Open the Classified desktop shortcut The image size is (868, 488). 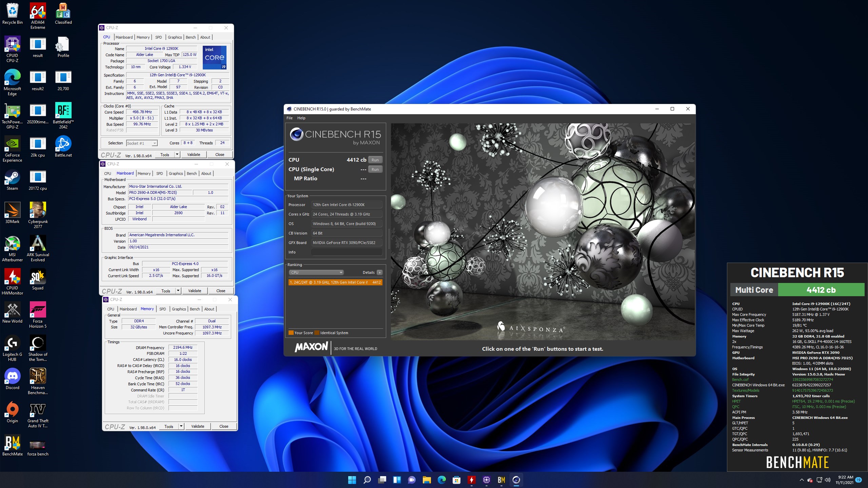click(63, 14)
